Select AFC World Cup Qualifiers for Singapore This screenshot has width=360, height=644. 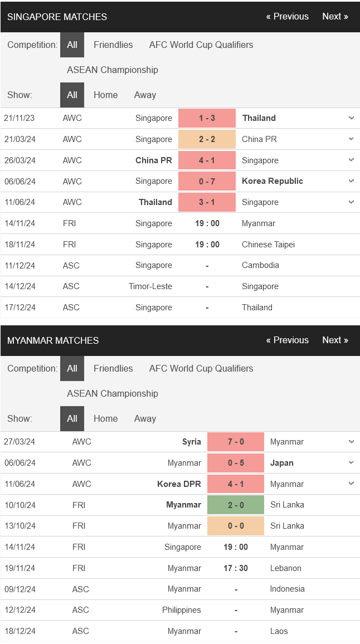(201, 45)
